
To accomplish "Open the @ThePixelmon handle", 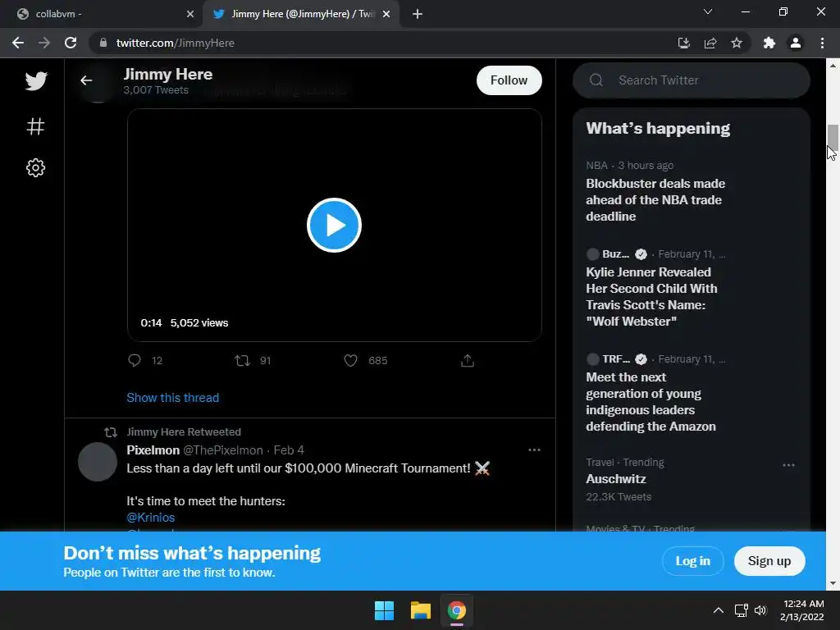I will [223, 450].
